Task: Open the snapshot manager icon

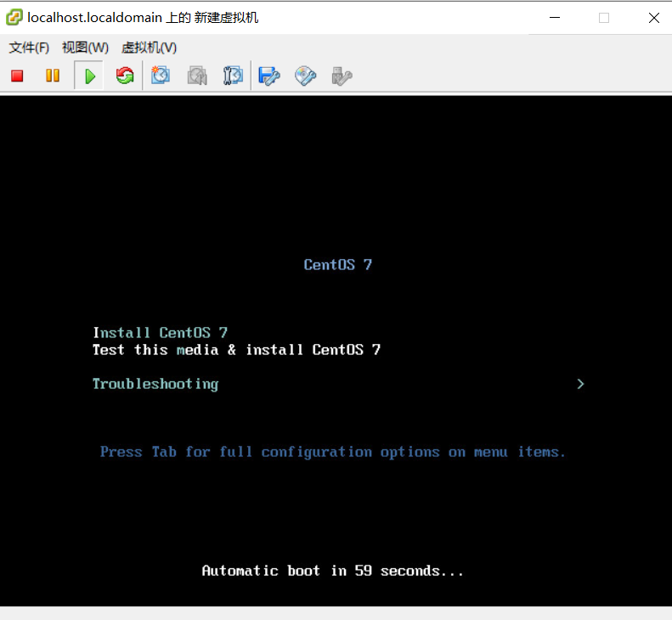Action: 233,76
